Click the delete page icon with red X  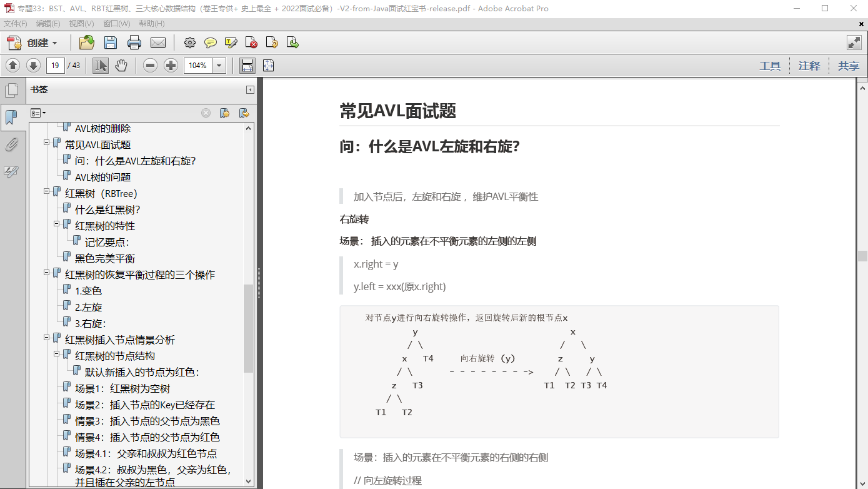251,43
